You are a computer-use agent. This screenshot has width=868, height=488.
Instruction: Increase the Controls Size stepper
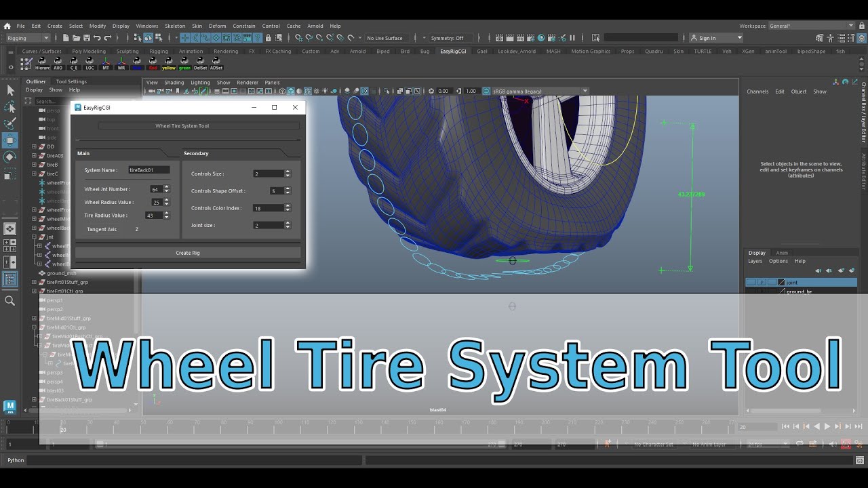coord(288,171)
